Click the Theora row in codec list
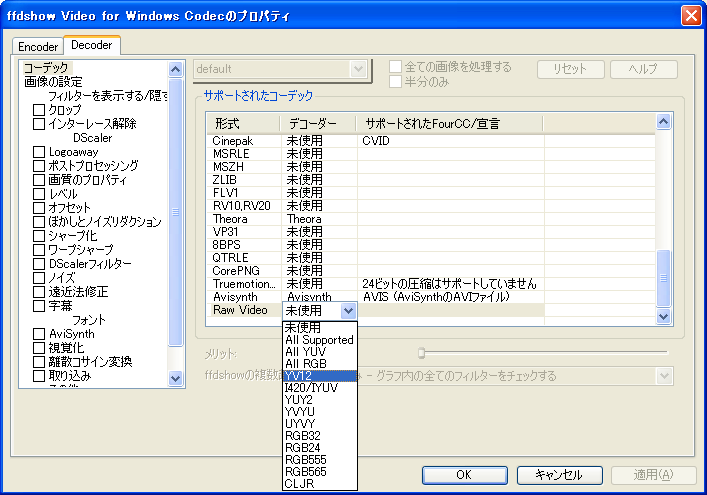This screenshot has height=495, width=707. pos(230,219)
